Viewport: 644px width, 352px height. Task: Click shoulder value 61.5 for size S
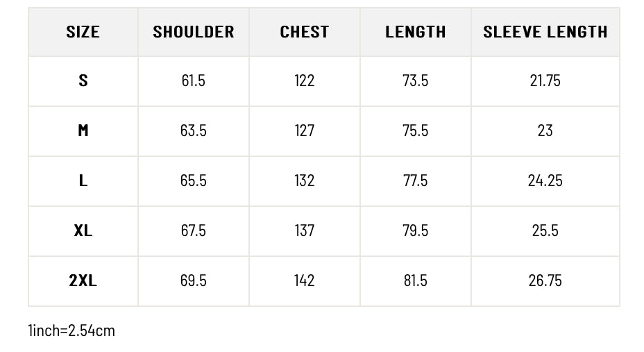point(194,81)
